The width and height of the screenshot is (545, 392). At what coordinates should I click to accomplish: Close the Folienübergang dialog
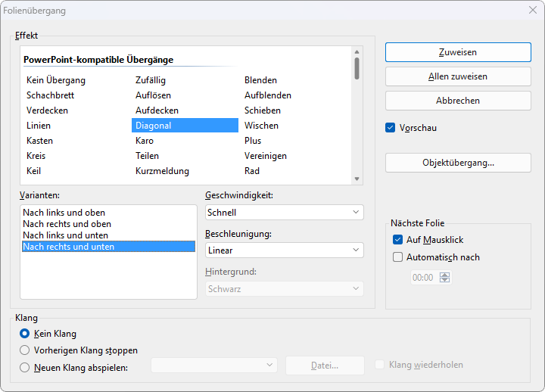533,10
